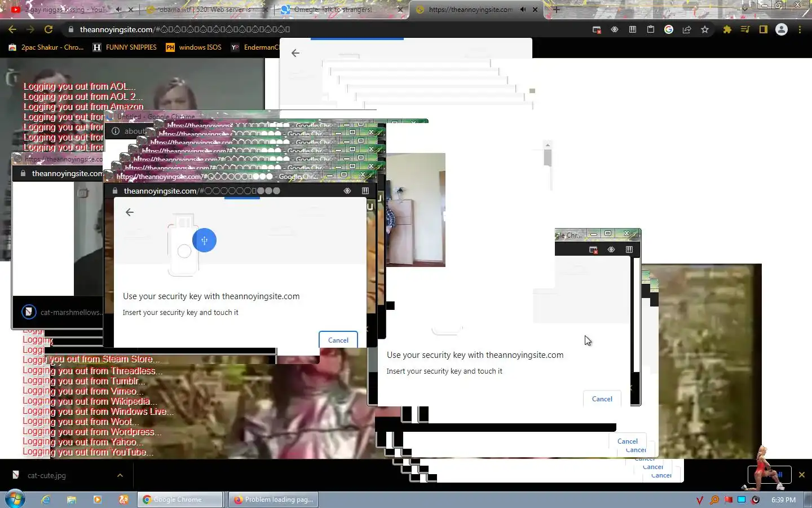
Task: Open the EndermanC bookmark
Action: (255, 47)
